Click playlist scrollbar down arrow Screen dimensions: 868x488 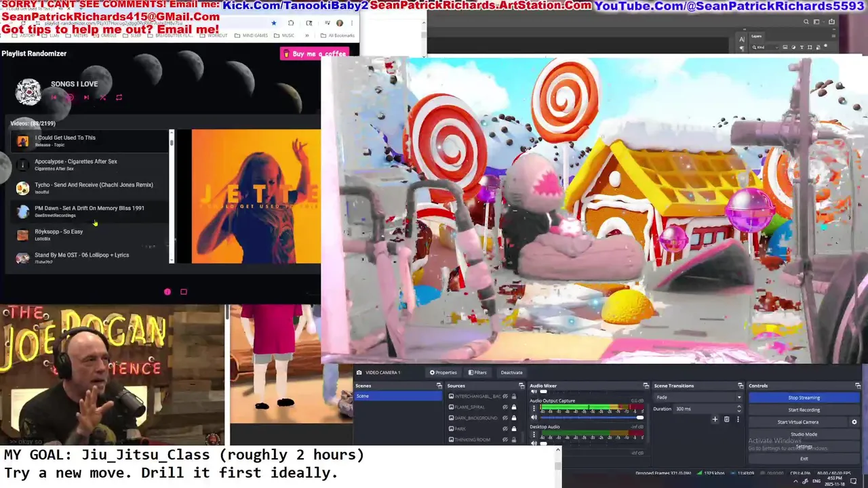click(172, 260)
